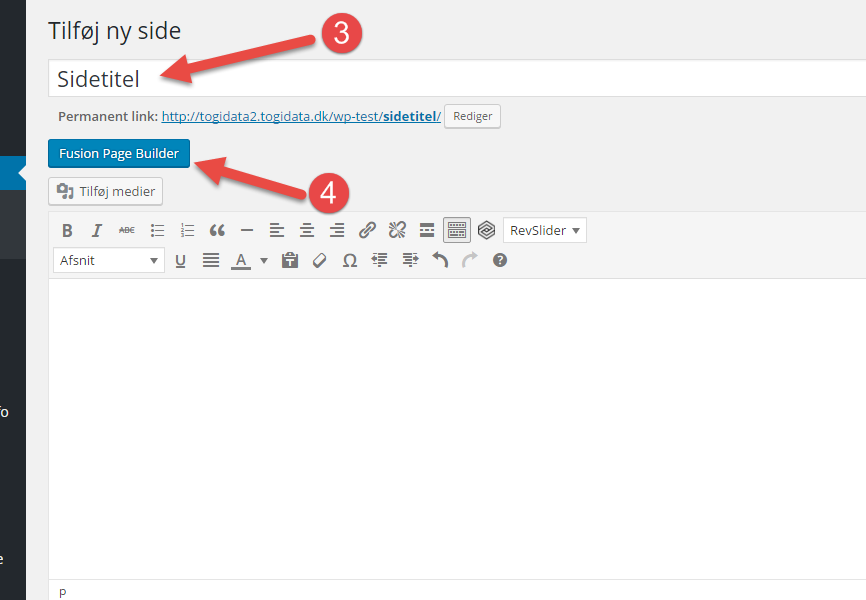The height and width of the screenshot is (600, 866).
Task: Insert a horizontal line
Action: tap(247, 230)
